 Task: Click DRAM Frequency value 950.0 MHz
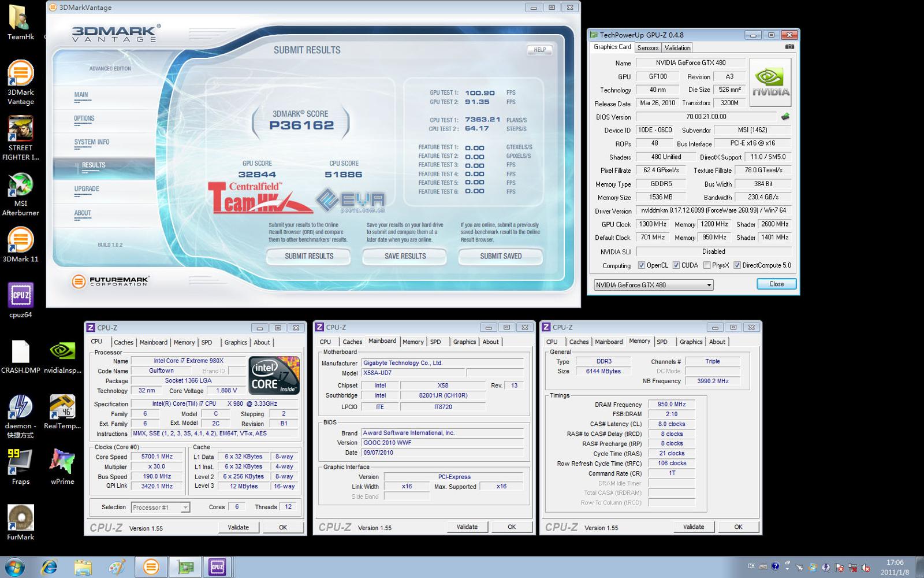point(672,405)
